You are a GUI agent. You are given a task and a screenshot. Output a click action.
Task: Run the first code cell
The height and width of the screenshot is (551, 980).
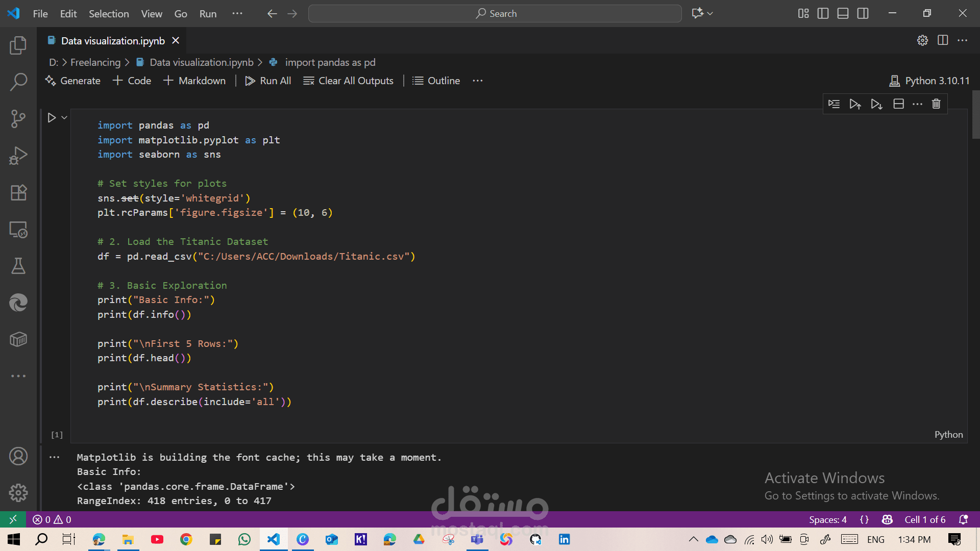[x=52, y=118]
